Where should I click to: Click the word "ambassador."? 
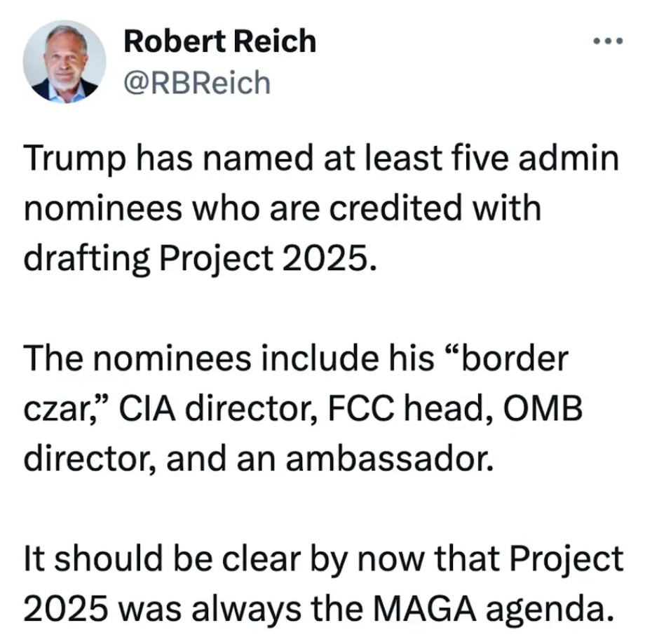click(389, 458)
